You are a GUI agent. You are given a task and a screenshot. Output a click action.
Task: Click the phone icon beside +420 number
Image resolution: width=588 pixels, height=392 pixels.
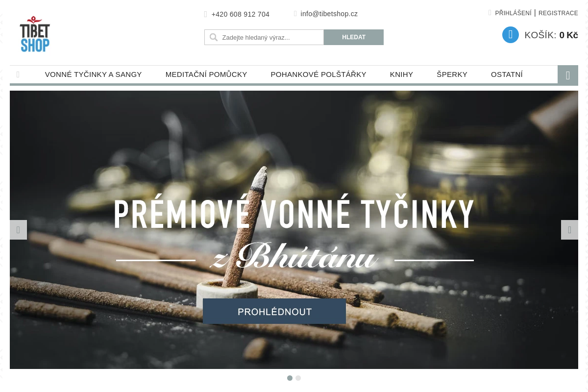pyautogui.click(x=206, y=14)
